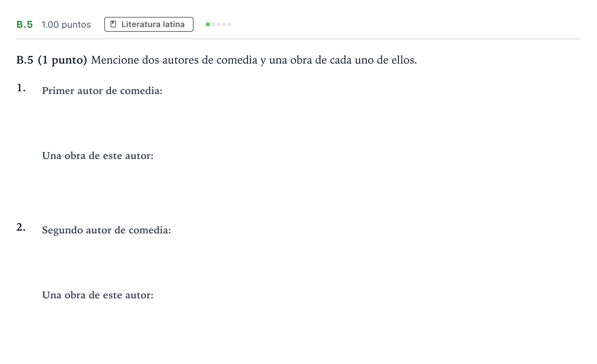Click the Primer autor de comedia label
The width and height of the screenshot is (597, 364).
tap(102, 91)
